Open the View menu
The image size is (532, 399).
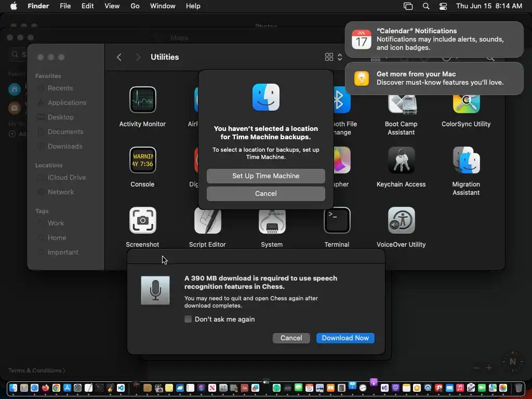(112, 6)
